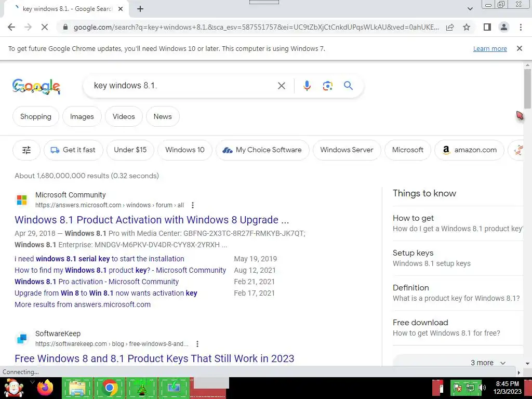Image resolution: width=532 pixels, height=399 pixels.
Task: Open the volume speaker tray icon
Action: tap(482, 388)
